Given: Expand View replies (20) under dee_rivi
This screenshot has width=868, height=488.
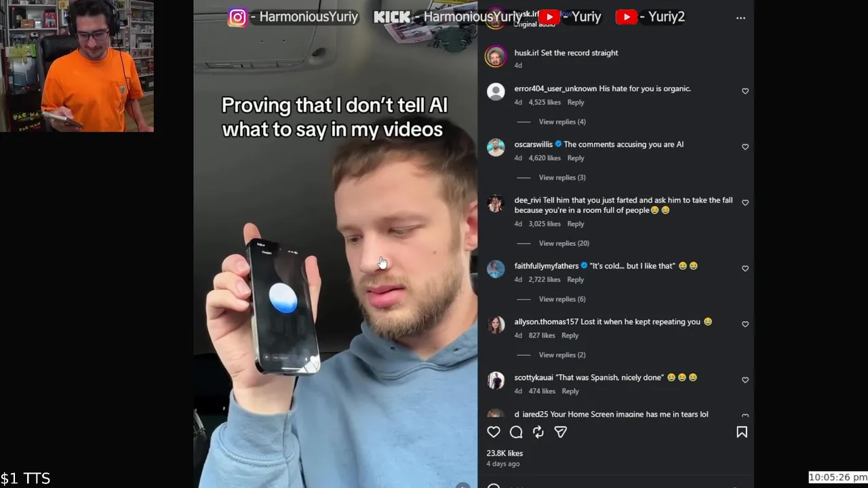Looking at the screenshot, I should click(564, 243).
